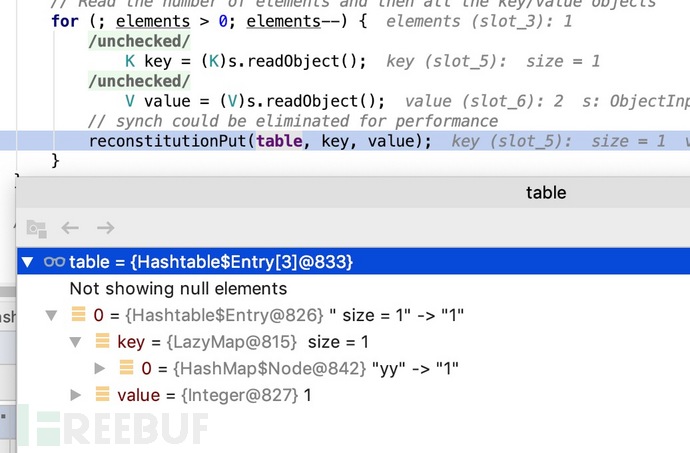This screenshot has height=453, width=690.
Task: Click the field icon of entry 0
Action: tap(79, 315)
